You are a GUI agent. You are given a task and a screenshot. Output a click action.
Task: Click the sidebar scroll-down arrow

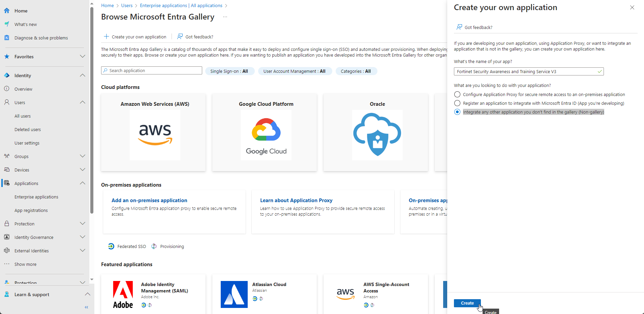[92, 279]
